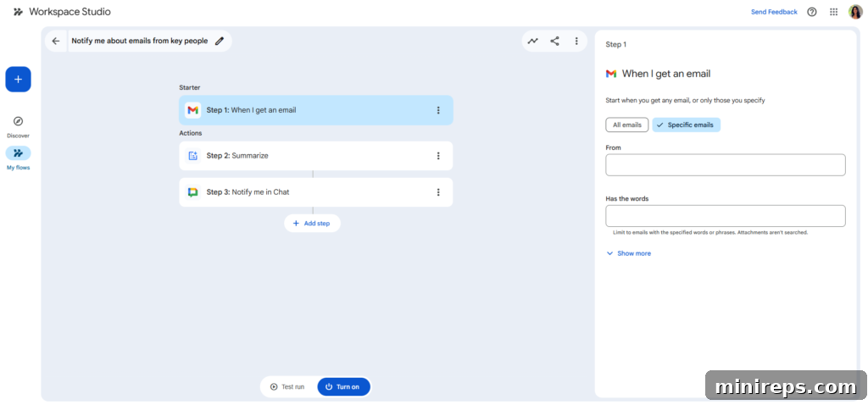
Task: Open the flow's more options menu in top toolbar
Action: click(576, 41)
